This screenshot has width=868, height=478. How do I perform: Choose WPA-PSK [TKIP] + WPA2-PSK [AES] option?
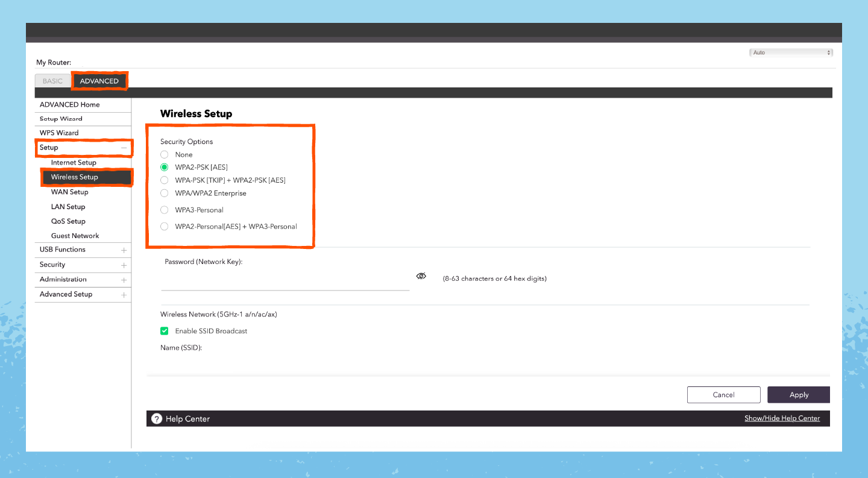click(165, 180)
